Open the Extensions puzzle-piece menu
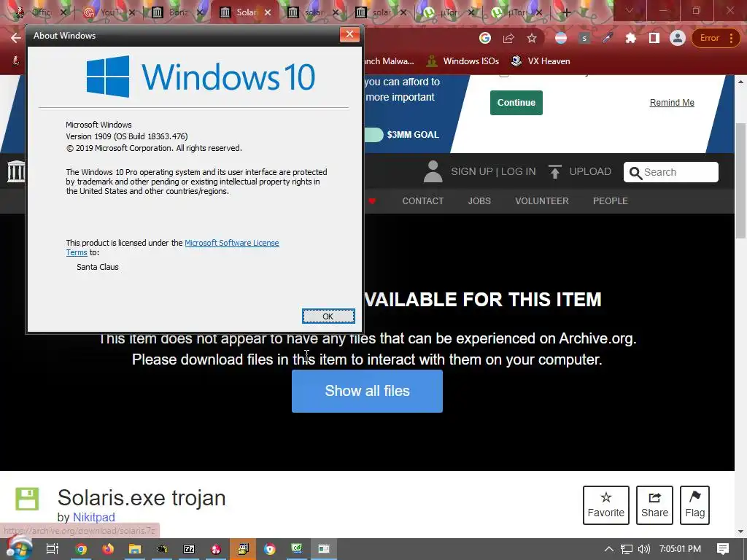 (x=631, y=38)
